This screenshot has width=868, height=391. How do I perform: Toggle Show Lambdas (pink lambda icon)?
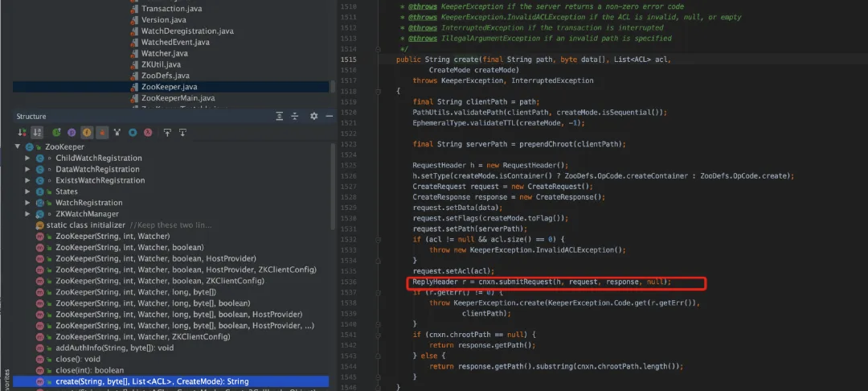click(x=149, y=133)
